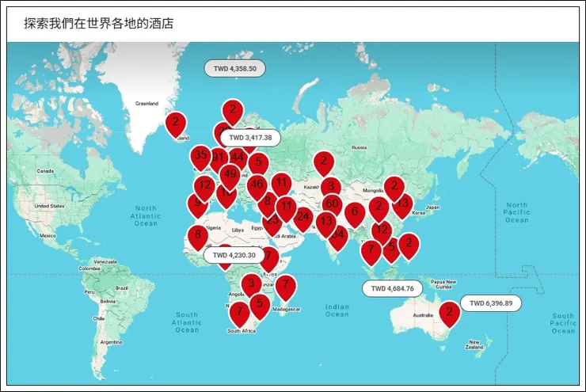
Task: Click the 2 marker over northern Scandinavia
Action: pos(233,112)
